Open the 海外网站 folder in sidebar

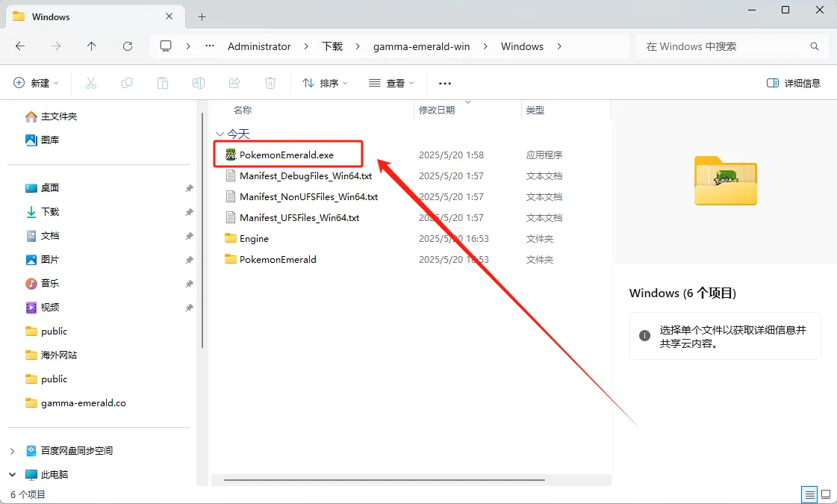52,355
